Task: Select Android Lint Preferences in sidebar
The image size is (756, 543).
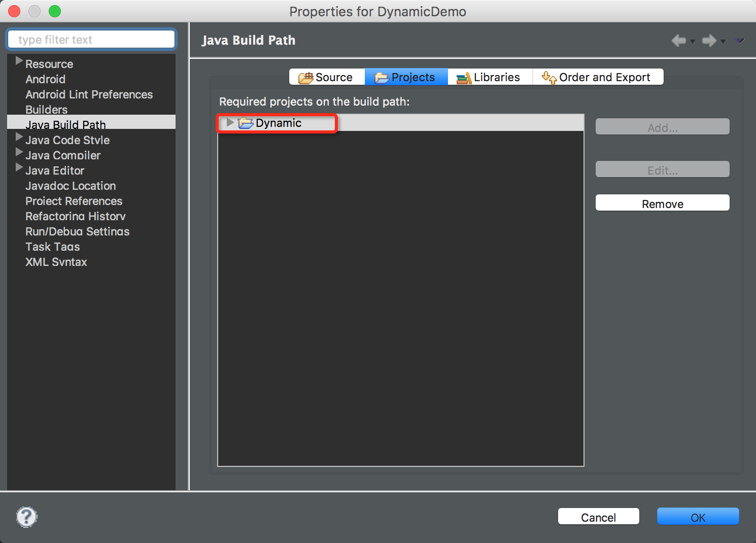Action: (x=89, y=94)
